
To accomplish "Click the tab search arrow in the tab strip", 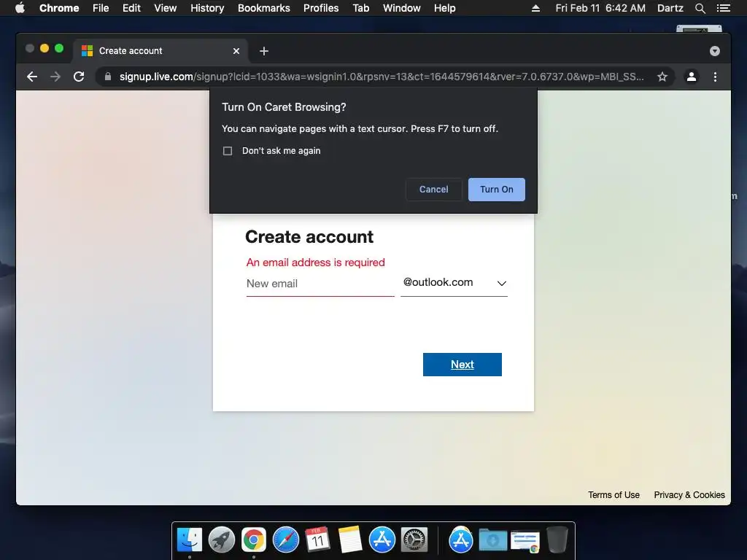I will [715, 51].
